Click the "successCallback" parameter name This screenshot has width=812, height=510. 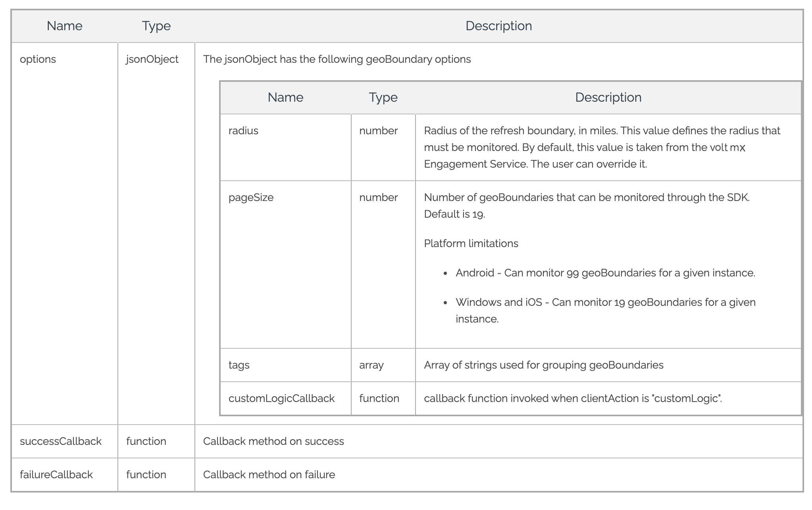[x=61, y=441]
